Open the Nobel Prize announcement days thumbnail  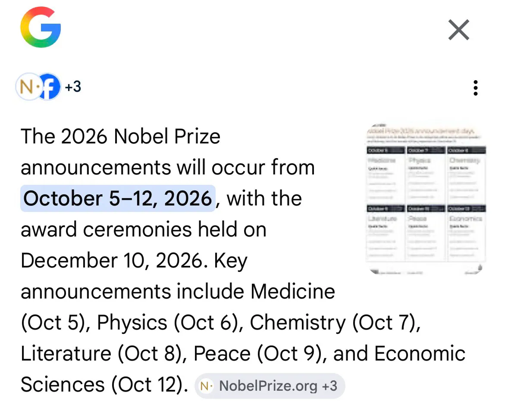point(426,199)
